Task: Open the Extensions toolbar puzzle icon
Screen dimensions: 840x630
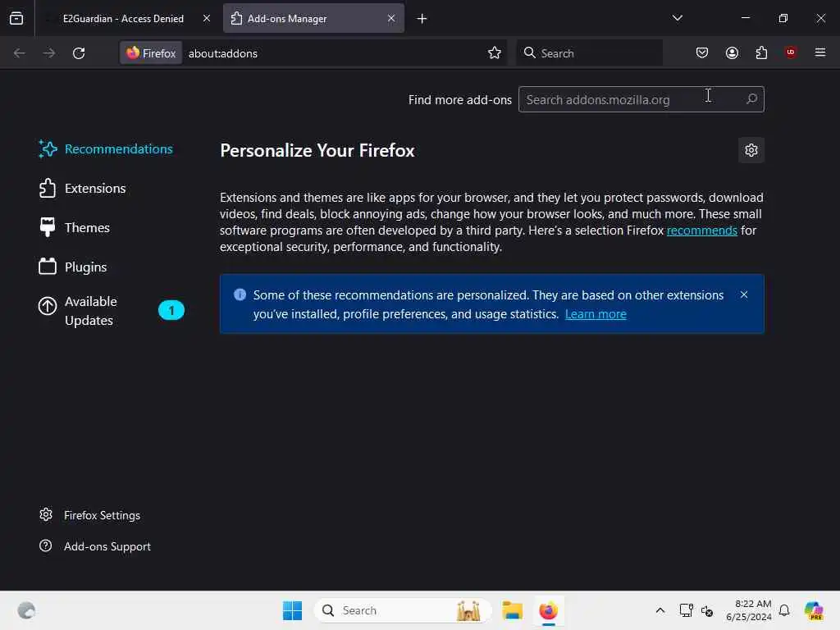Action: pyautogui.click(x=761, y=53)
